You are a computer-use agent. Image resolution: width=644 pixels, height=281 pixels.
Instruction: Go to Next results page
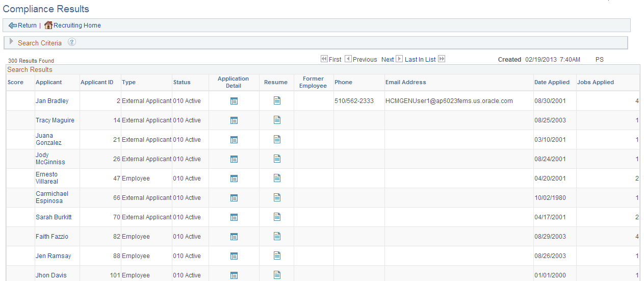[x=388, y=60]
